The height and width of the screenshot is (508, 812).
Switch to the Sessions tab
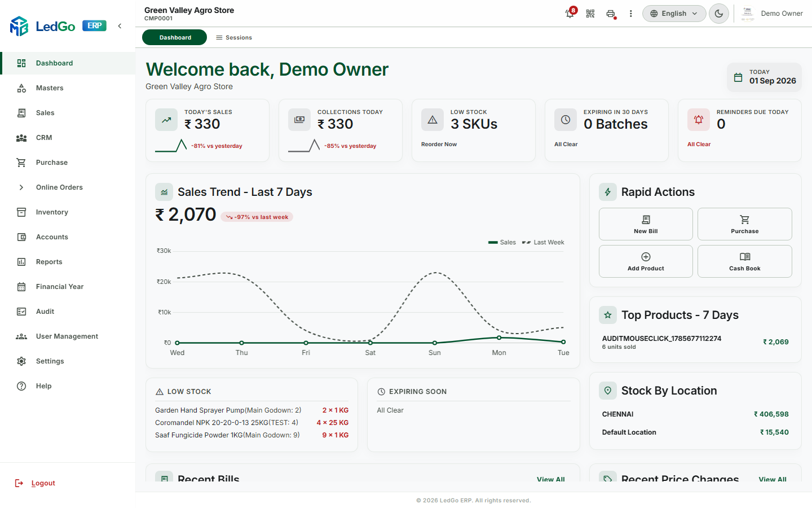[234, 37]
